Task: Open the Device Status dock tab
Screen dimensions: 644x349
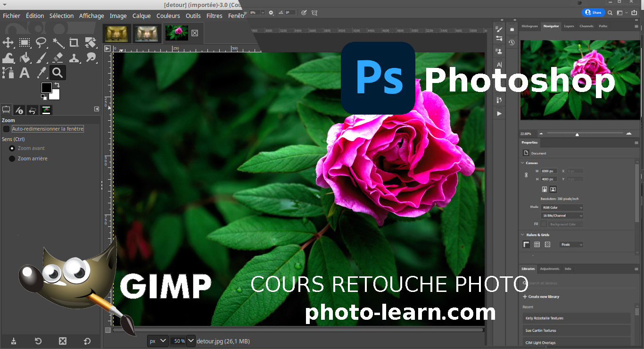Action: [x=19, y=110]
